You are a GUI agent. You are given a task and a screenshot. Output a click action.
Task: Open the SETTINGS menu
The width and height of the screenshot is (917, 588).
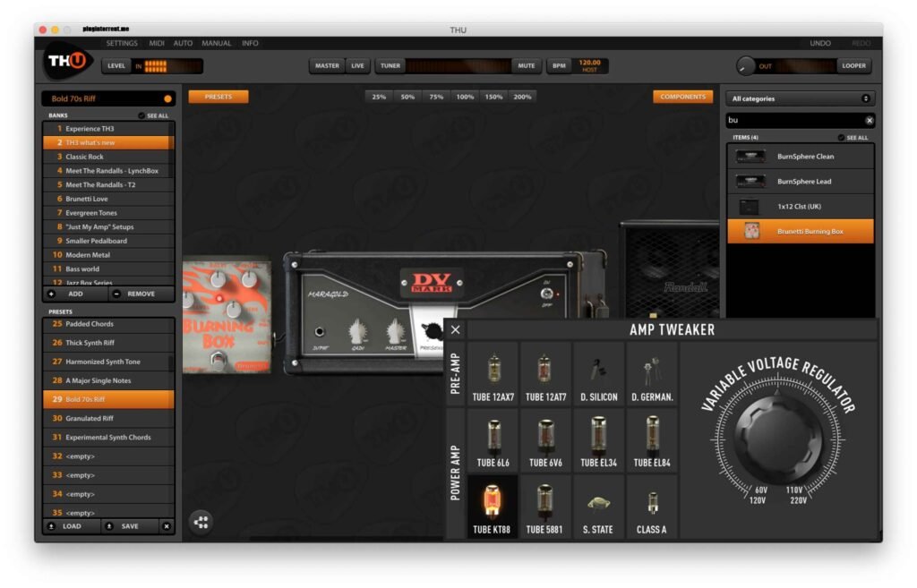pyautogui.click(x=122, y=43)
